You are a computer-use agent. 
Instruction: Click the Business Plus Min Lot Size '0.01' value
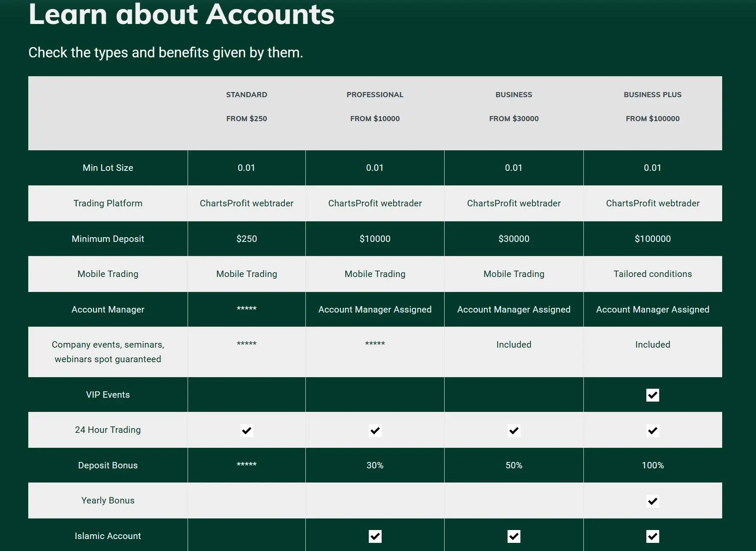click(x=652, y=168)
